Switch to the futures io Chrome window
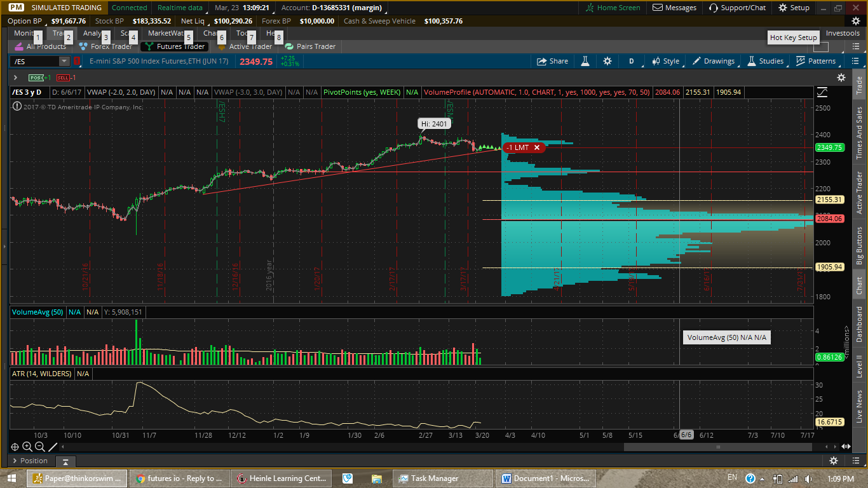868x488 pixels. pos(179,478)
